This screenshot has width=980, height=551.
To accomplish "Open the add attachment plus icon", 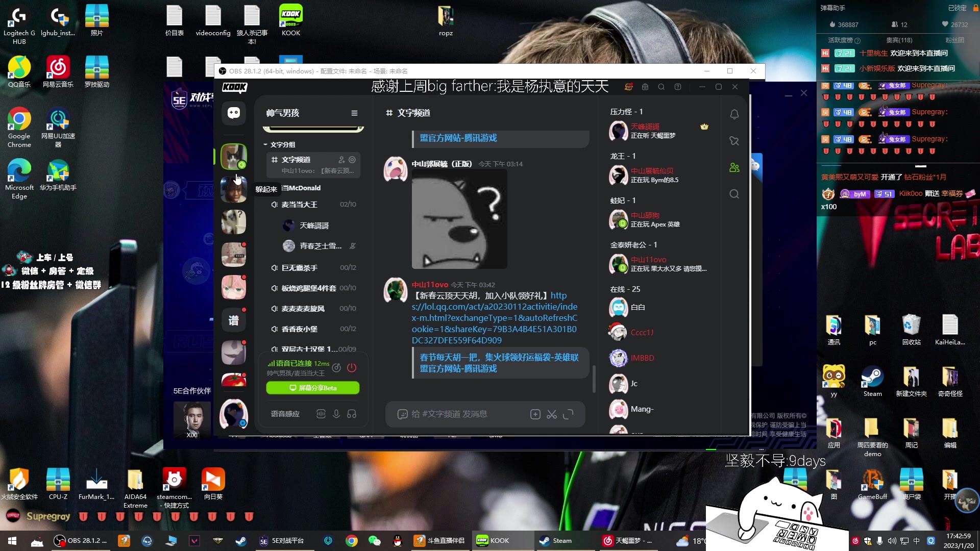I will point(535,414).
